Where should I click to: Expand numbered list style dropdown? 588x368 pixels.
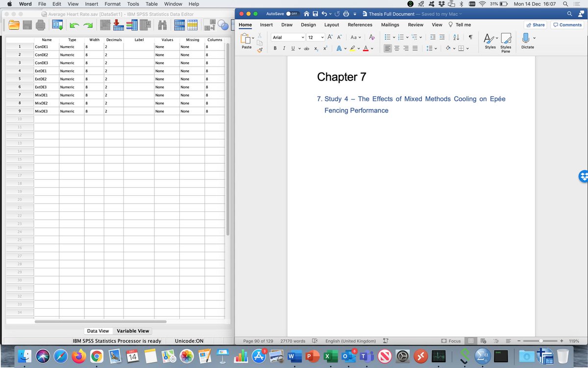click(408, 37)
